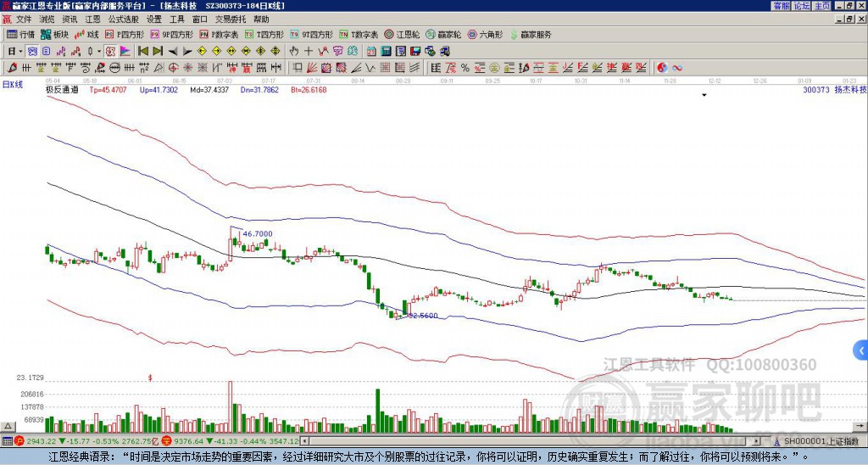Open the 9T四方形 tool
The width and height of the screenshot is (868, 465).
tap(311, 34)
